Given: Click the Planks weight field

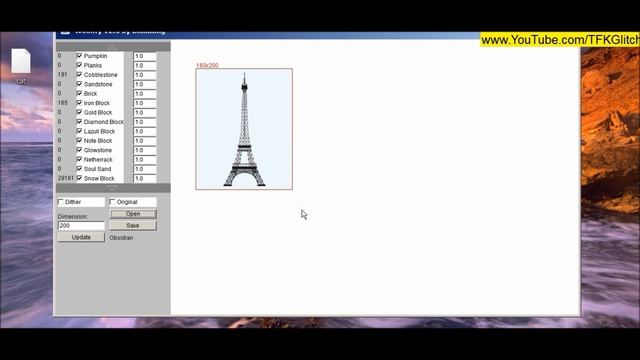Looking at the screenshot, I should point(144,65).
